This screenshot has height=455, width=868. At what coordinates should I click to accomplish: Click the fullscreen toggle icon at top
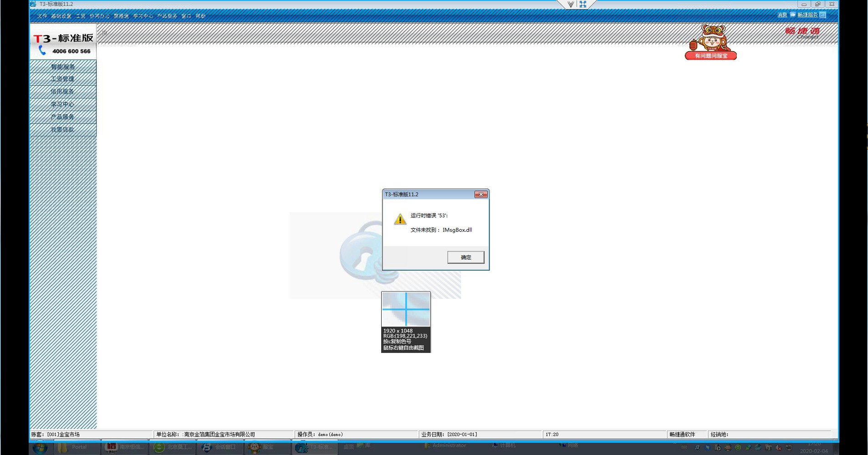coord(583,4)
